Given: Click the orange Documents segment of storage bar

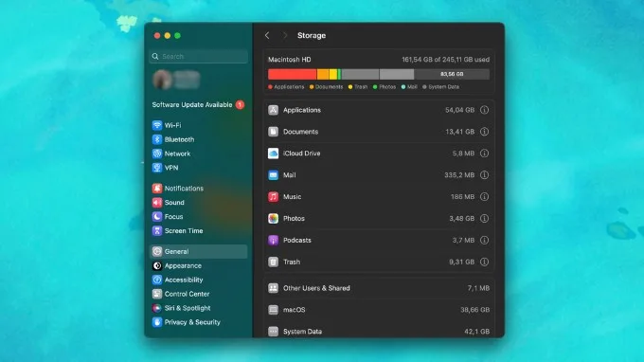Looking at the screenshot, I should click(323, 74).
